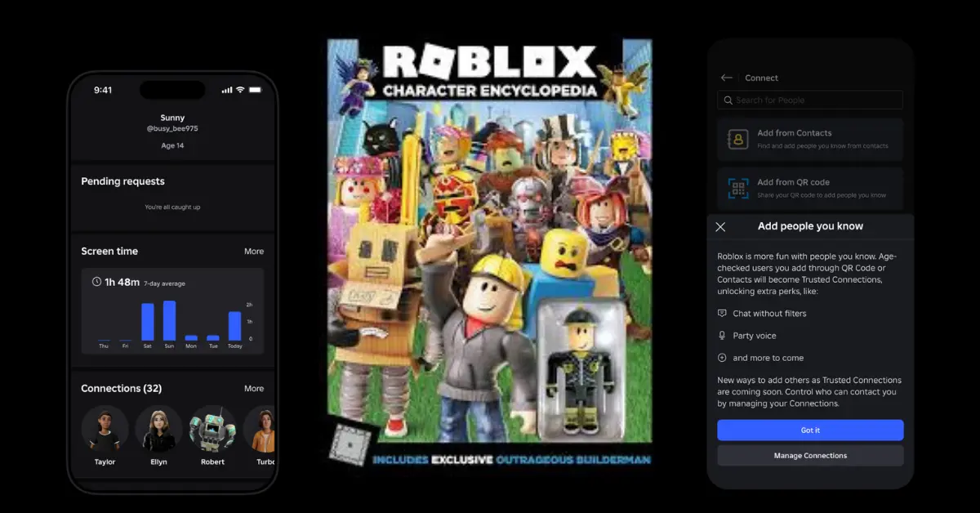Go back using the Connect back arrow
The height and width of the screenshot is (513, 980).
click(x=727, y=78)
